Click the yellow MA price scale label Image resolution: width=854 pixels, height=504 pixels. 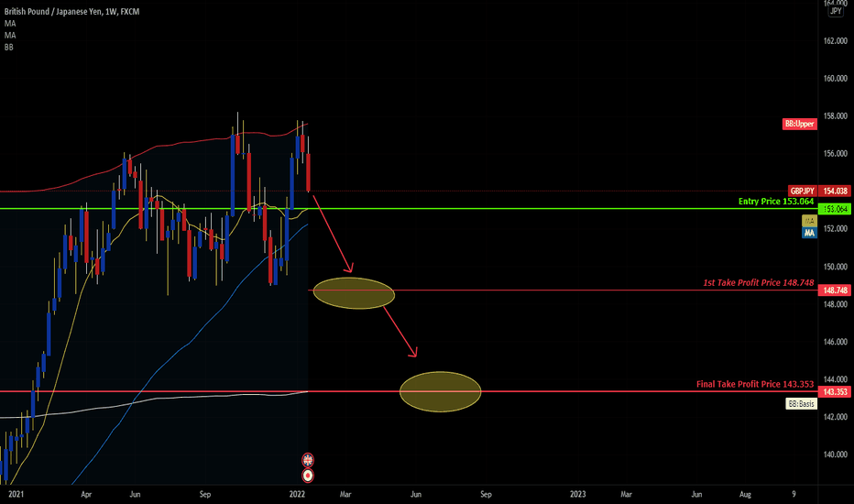(809, 221)
